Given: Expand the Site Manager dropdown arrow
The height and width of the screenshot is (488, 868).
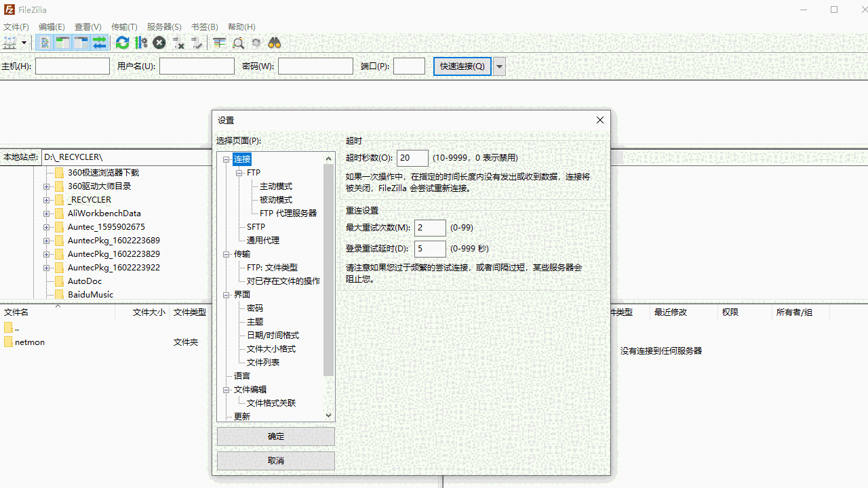Looking at the screenshot, I should [x=23, y=43].
